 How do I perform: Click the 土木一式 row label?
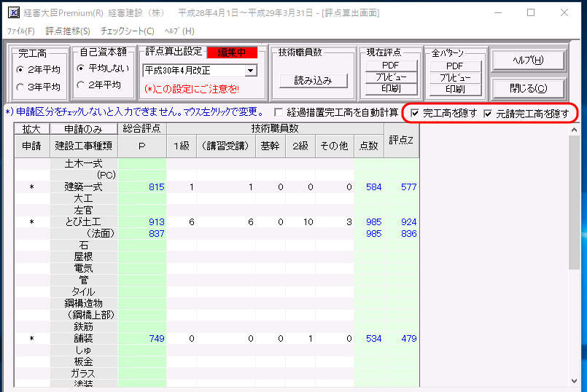point(83,163)
